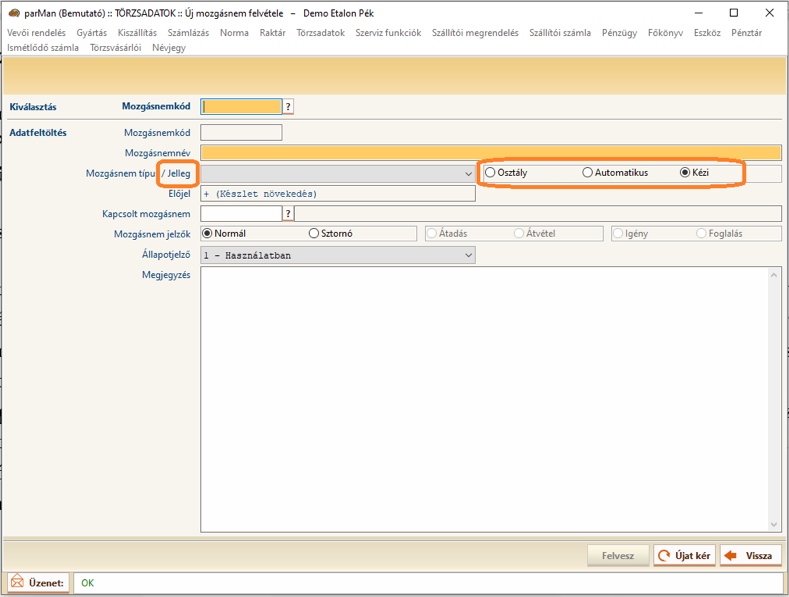Image resolution: width=789 pixels, height=597 pixels.
Task: Click inside the Megjegyzés text area
Action: 484,399
